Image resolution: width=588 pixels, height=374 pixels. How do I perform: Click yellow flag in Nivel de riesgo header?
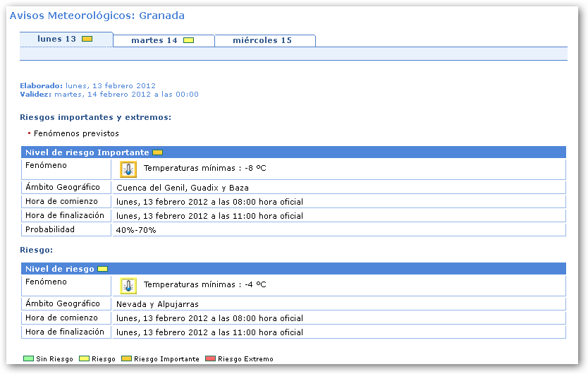(102, 269)
